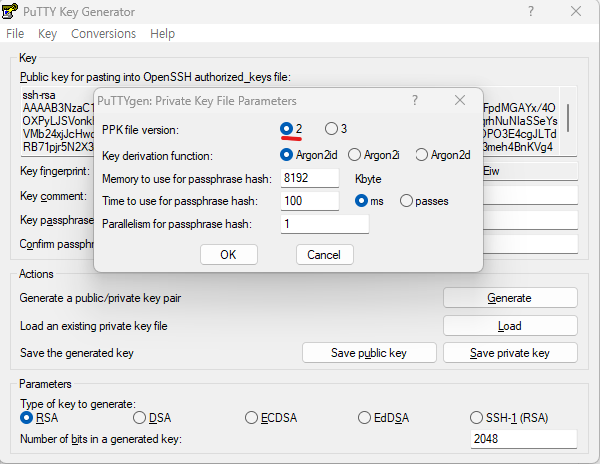Viewport: 600px width, 464px height.
Task: Click the Confirm passphrase input field
Action: tap(530, 244)
